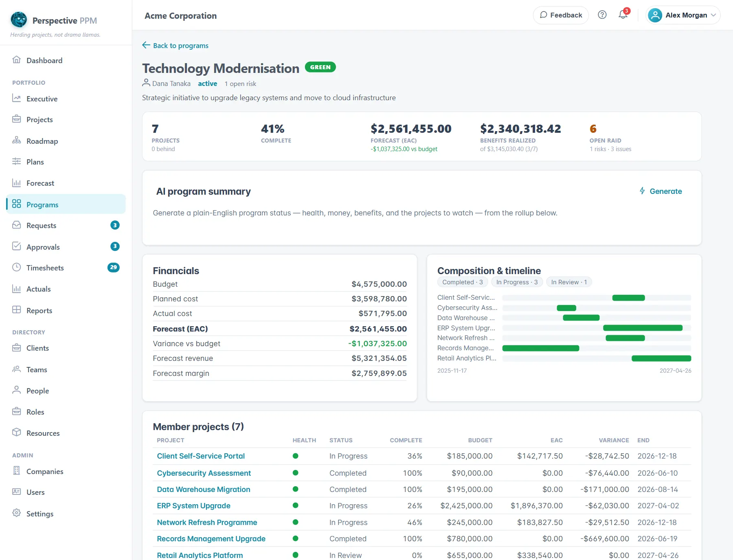Open the Network Refresh Programme project

pyautogui.click(x=207, y=522)
